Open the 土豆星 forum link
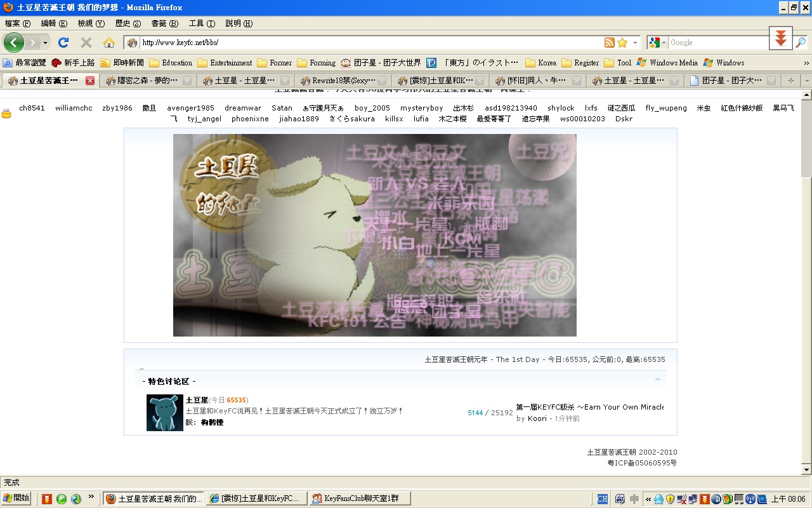This screenshot has width=812, height=508. [197, 400]
